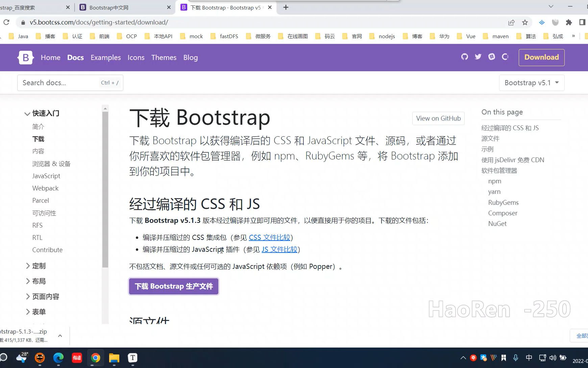Open Blog in the navbar
This screenshot has height=368, width=588.
click(190, 57)
